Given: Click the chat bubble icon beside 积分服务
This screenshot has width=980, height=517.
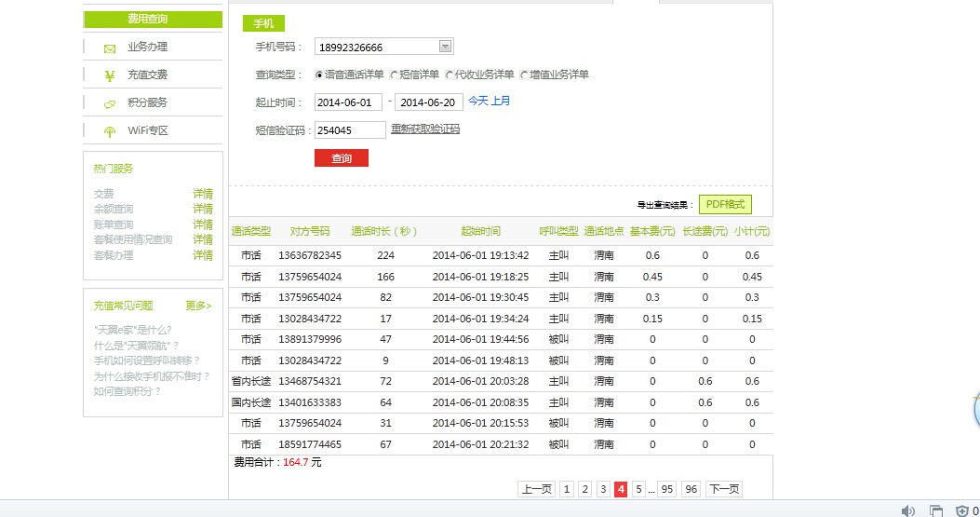Looking at the screenshot, I should tap(110, 103).
